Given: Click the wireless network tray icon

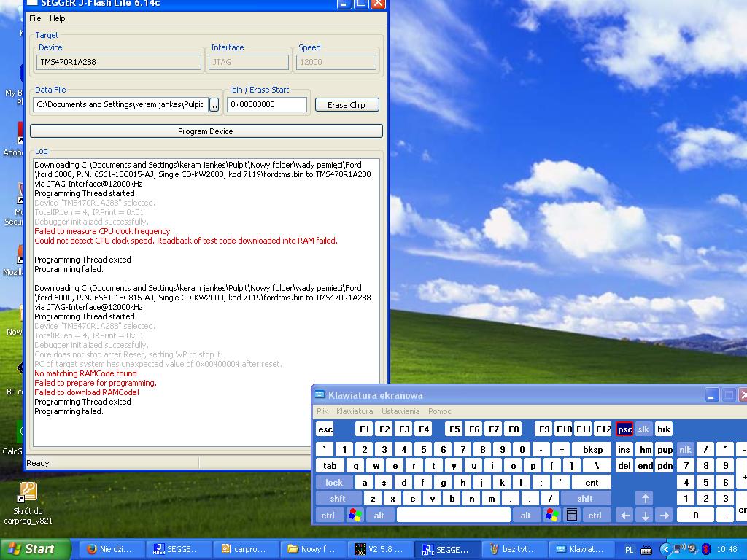Looking at the screenshot, I should point(679,549).
